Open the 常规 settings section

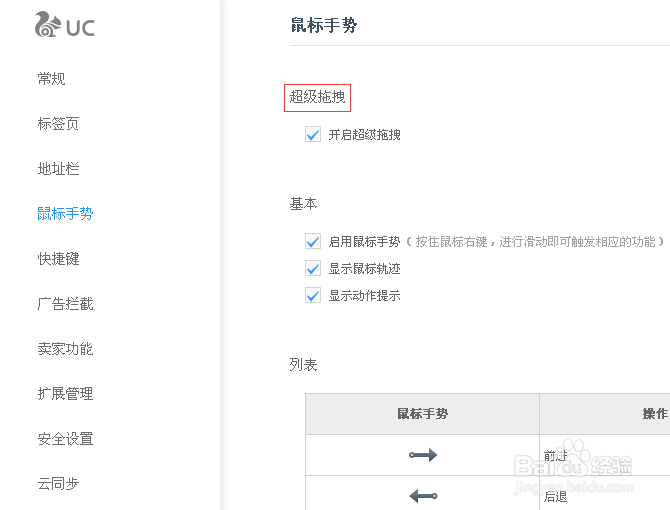point(52,79)
